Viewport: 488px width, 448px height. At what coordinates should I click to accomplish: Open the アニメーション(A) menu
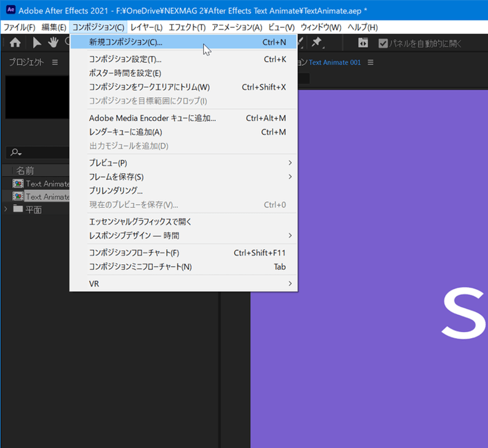tap(237, 28)
